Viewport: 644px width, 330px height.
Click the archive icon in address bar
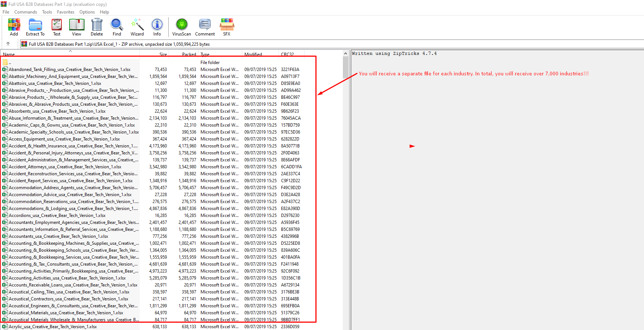24,44
